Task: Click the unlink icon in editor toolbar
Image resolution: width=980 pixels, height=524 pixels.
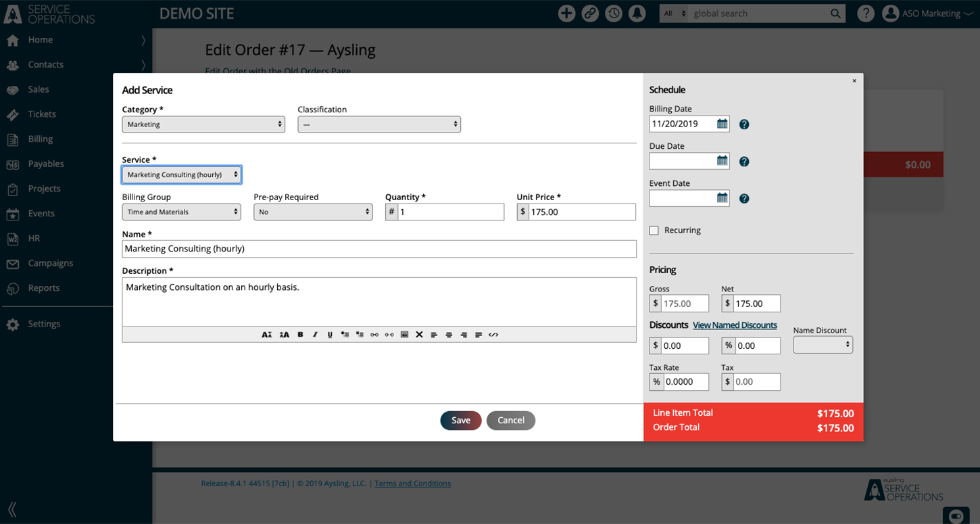Action: [x=389, y=335]
